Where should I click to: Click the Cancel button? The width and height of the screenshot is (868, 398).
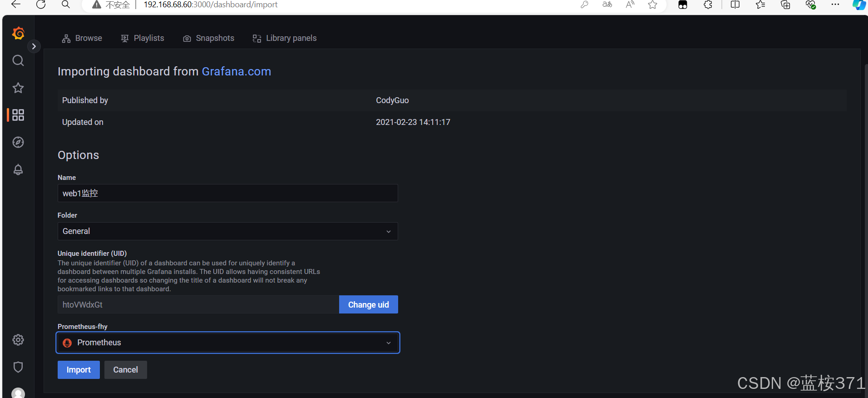pyautogui.click(x=126, y=370)
